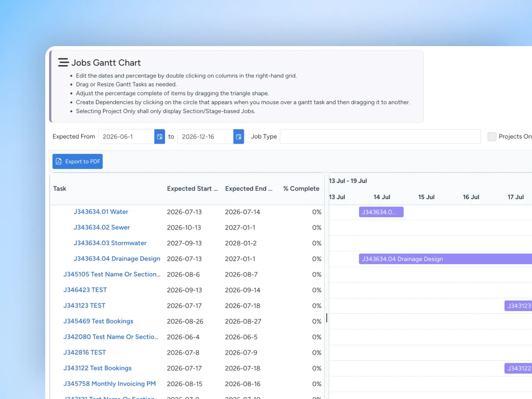This screenshot has height=399, width=532.
Task: Click end date 2026-09-14
Action: click(x=243, y=290)
